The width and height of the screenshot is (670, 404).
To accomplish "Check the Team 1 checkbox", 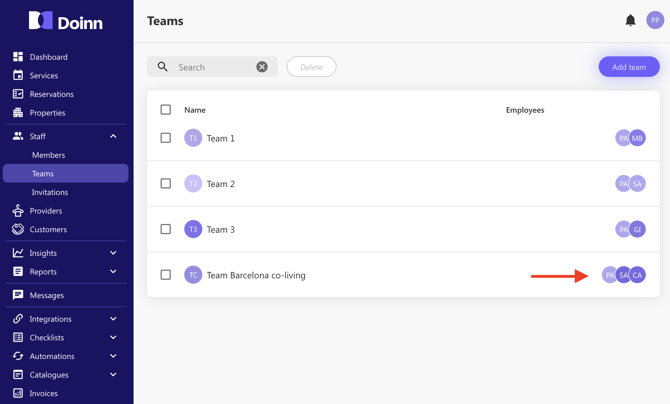I will coord(166,138).
